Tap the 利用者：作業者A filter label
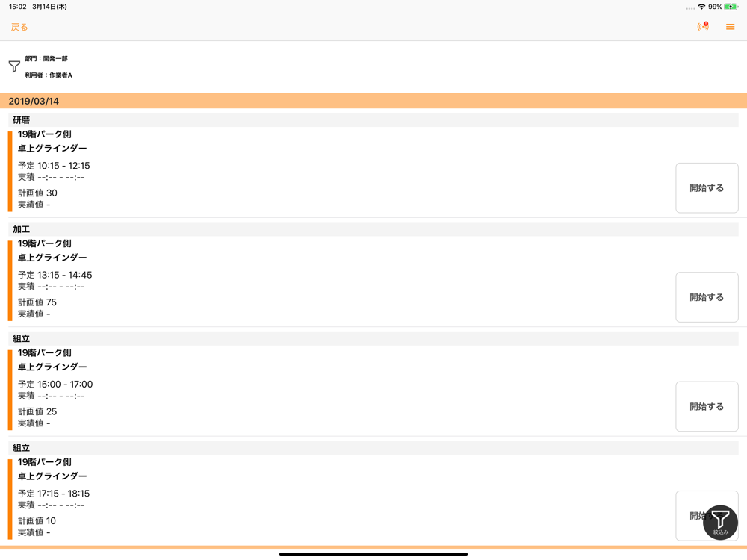 point(49,75)
